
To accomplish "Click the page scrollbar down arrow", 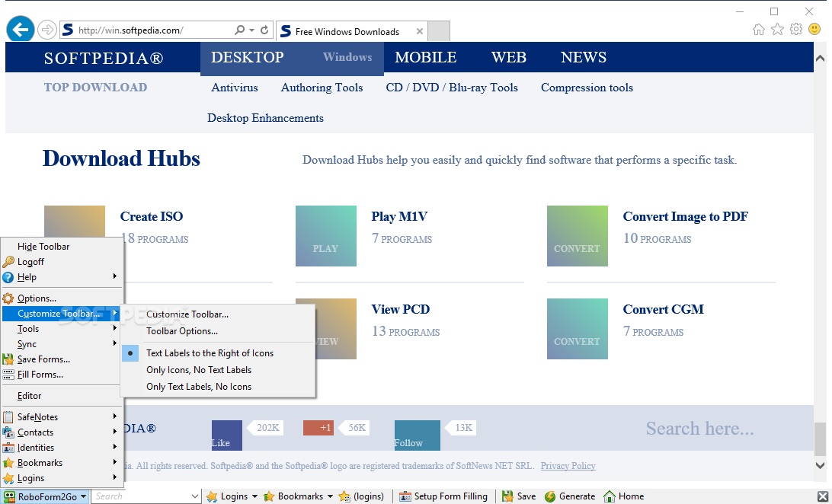I will pyautogui.click(x=821, y=465).
